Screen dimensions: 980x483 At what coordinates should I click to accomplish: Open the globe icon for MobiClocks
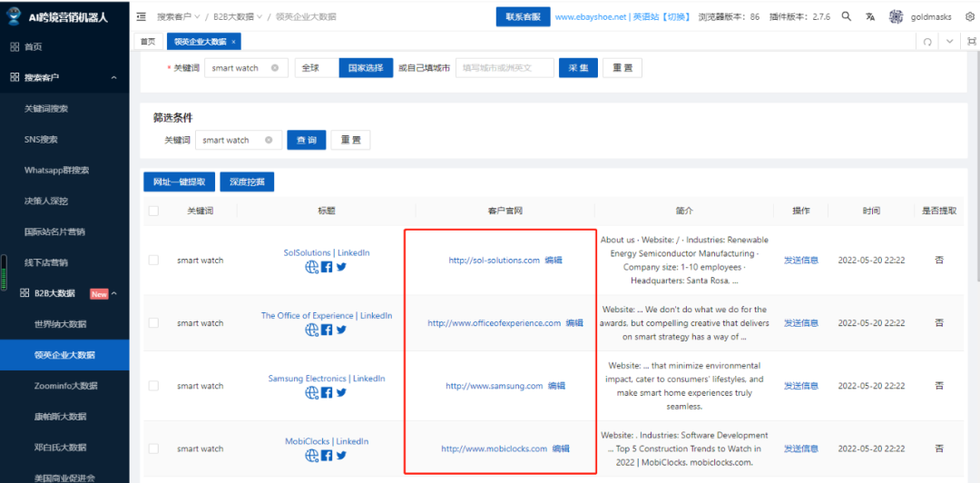(x=312, y=456)
